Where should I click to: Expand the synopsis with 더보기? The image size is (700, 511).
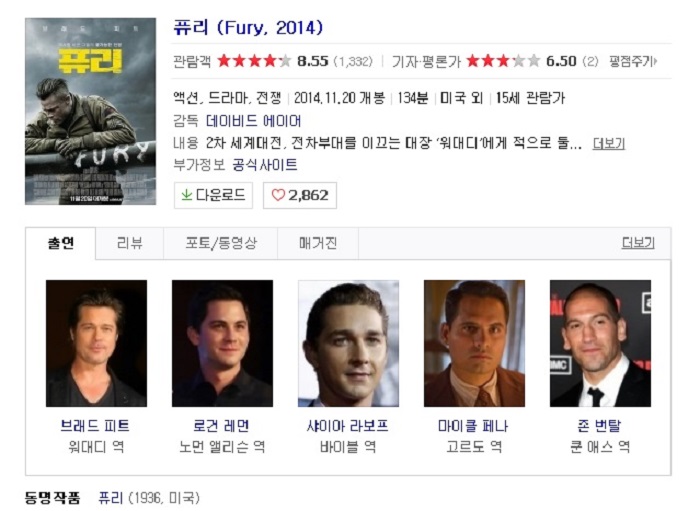[608, 144]
